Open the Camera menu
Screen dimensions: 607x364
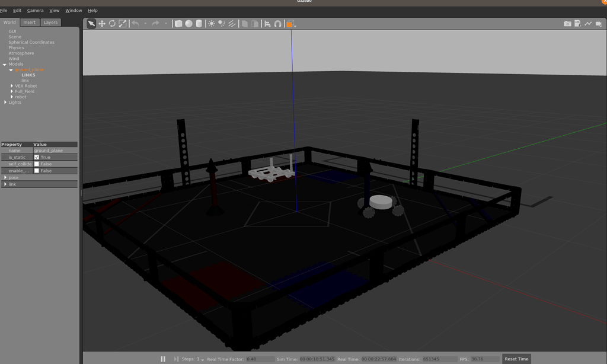35,10
